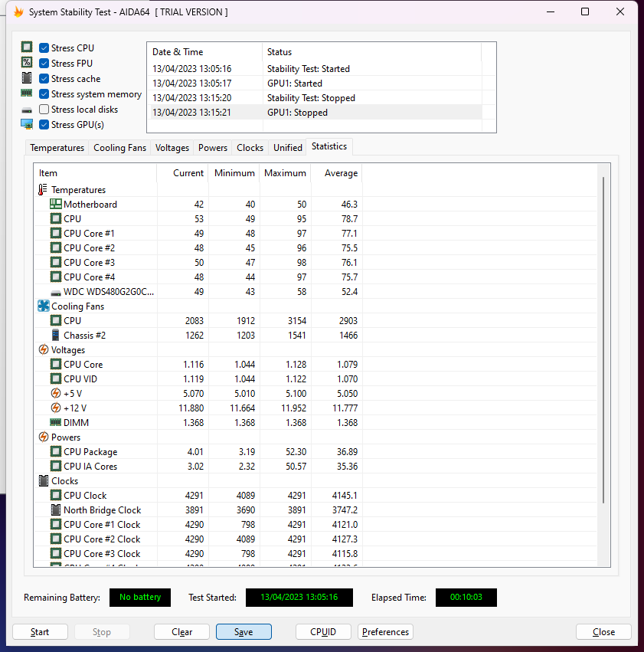
Task: Select the 'GPU1: Stopped' log entry
Action: [x=315, y=113]
